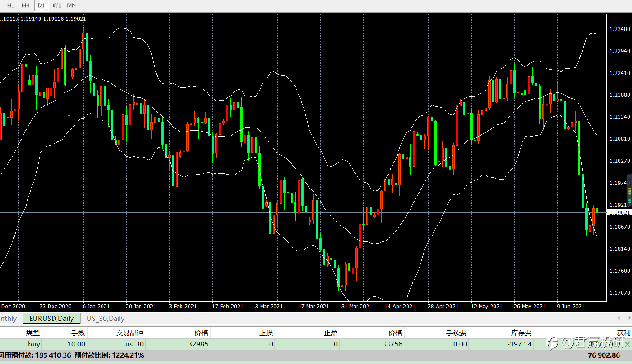This screenshot has width=632, height=364.
Task: Click the us_30 symbol cell
Action: (x=134, y=344)
